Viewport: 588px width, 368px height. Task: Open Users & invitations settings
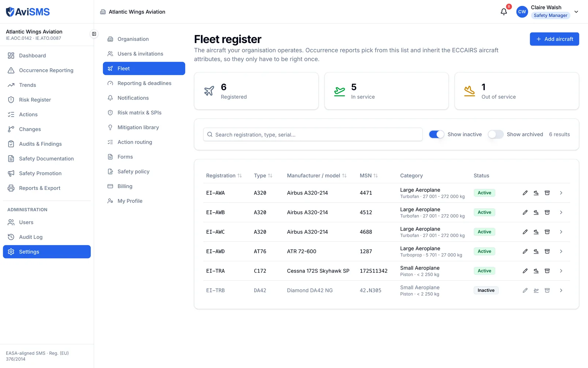coord(144,54)
